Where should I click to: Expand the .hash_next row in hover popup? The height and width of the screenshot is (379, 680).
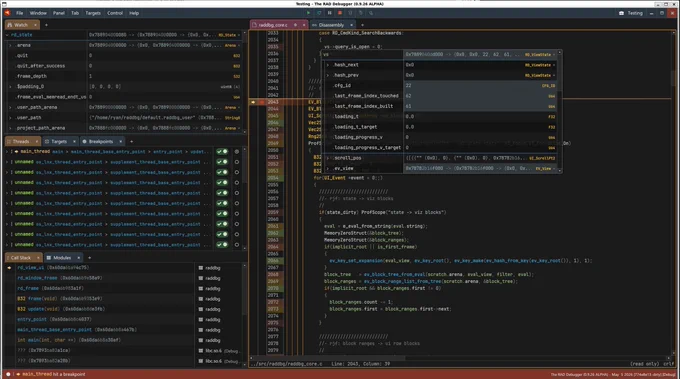[x=328, y=65]
